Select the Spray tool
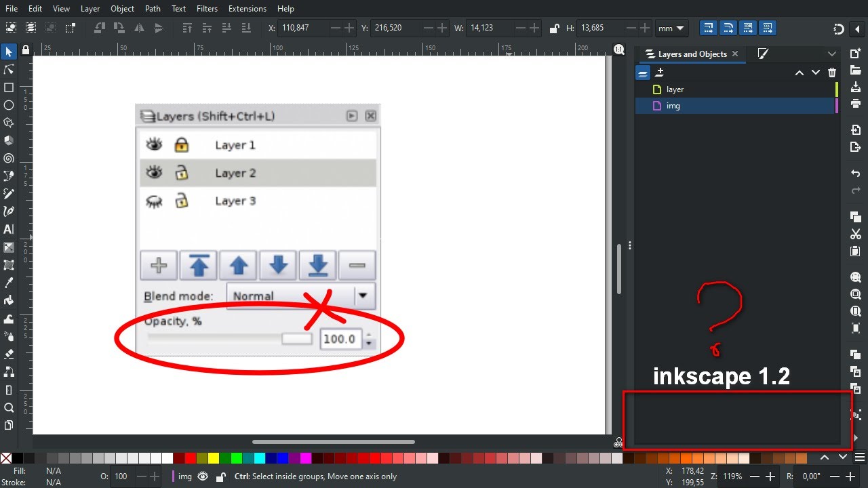This screenshot has height=488, width=868. (x=9, y=336)
